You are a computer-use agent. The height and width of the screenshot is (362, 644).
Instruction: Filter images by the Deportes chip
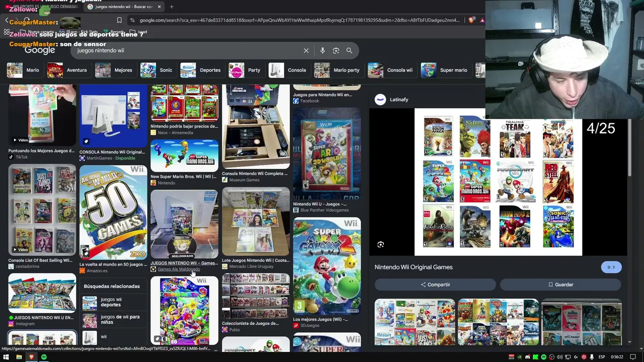click(201, 70)
